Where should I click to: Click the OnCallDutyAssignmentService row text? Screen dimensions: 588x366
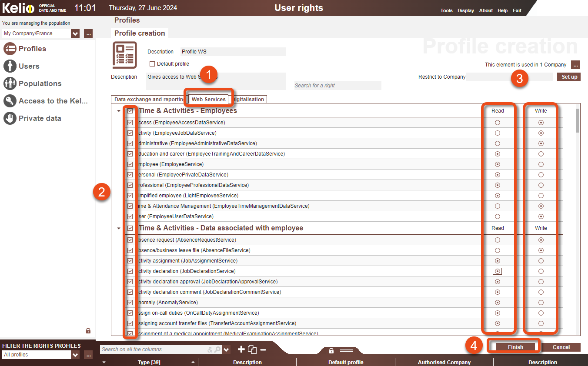tap(198, 313)
